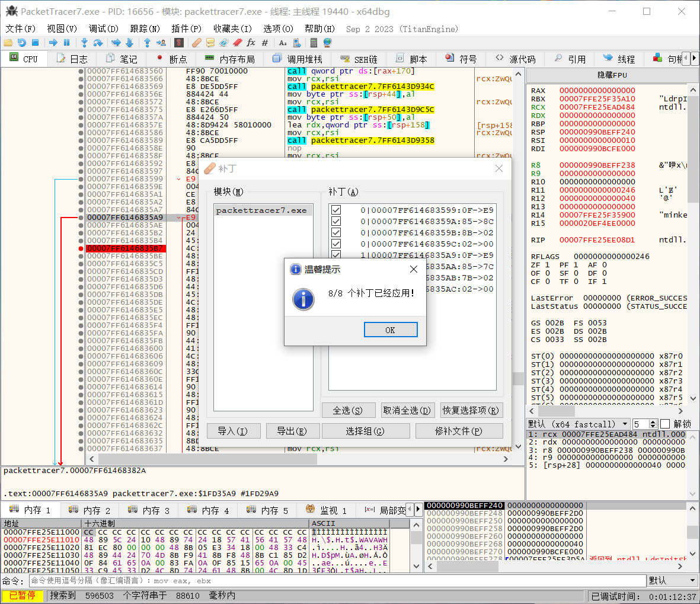
Task: Open the 插件(P) menu
Action: [x=187, y=29]
